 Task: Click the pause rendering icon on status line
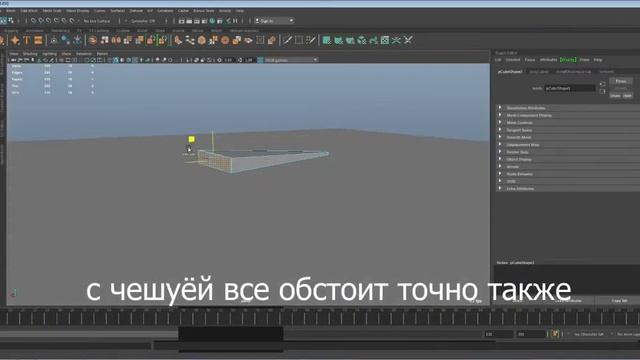tap(235, 21)
